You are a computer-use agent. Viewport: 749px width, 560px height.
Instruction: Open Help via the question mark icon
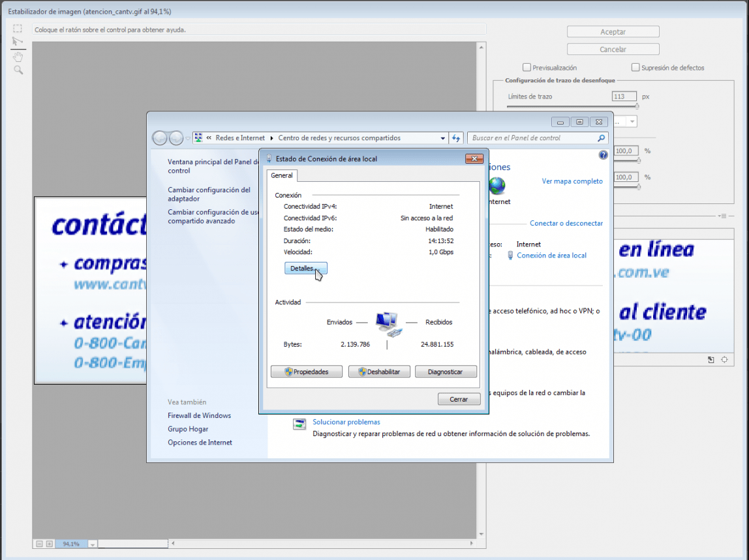click(603, 155)
